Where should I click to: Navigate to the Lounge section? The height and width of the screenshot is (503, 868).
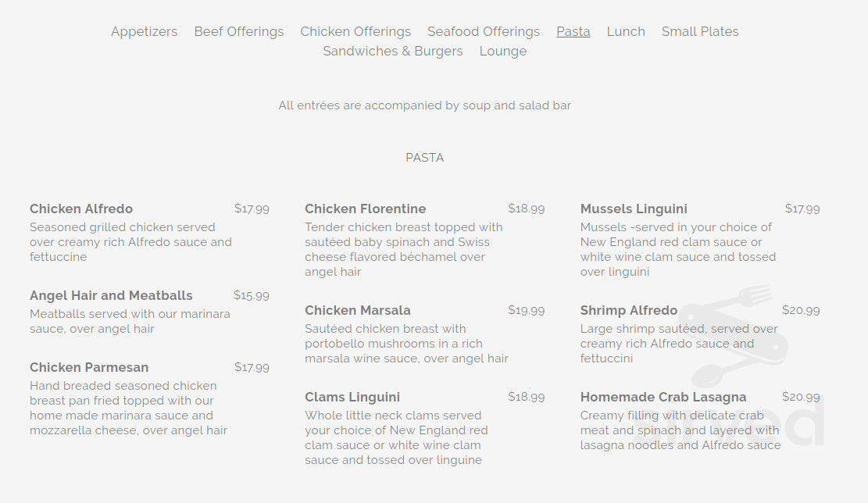click(x=502, y=51)
